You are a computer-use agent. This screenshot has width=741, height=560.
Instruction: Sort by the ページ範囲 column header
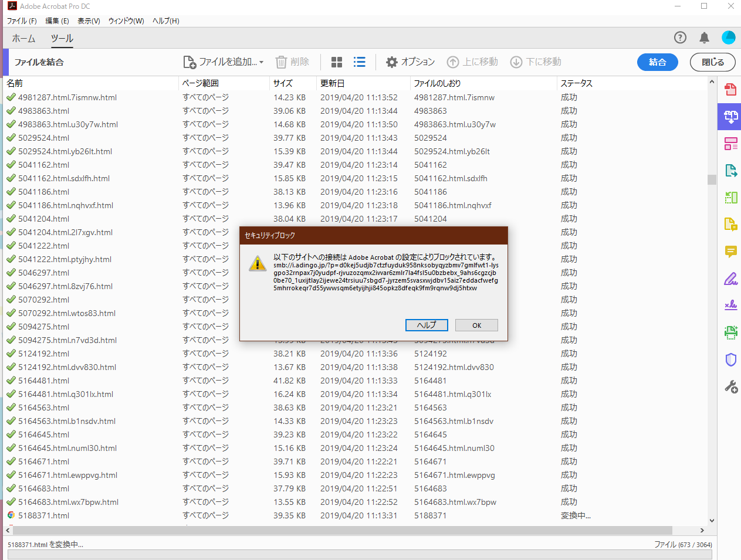[224, 83]
